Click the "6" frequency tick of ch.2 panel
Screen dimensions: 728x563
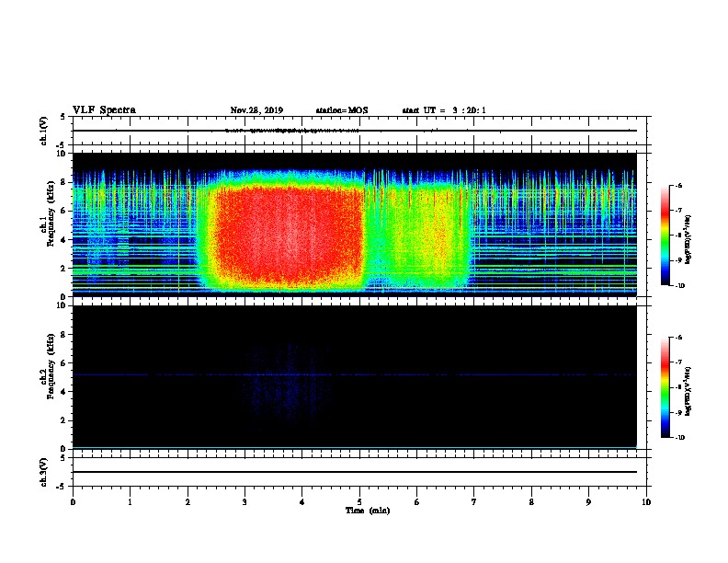coord(63,363)
